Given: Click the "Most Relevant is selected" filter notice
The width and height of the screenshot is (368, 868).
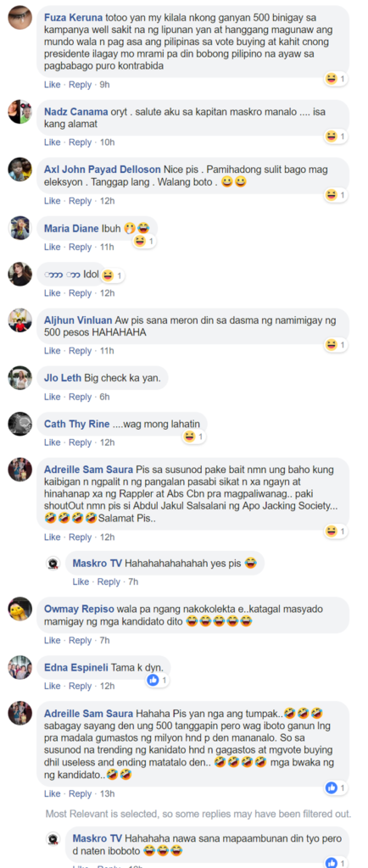Looking at the screenshot, I should [198, 814].
